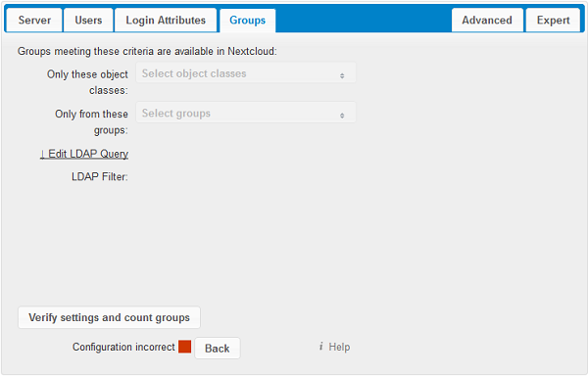Click the Only these object classes label
Image resolution: width=588 pixels, height=376 pixels.
tap(87, 82)
